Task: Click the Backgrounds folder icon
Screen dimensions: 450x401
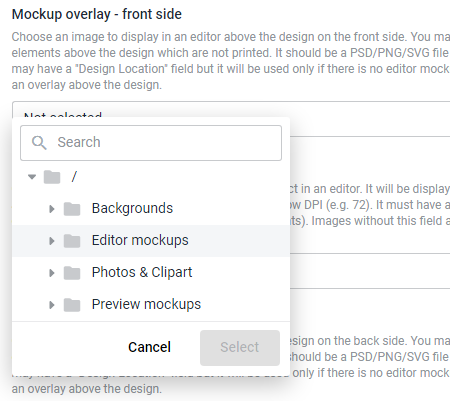Action: [x=72, y=209]
